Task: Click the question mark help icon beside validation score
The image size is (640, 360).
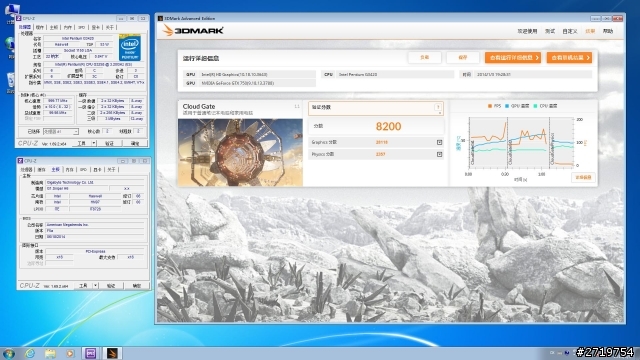Action: (x=438, y=107)
